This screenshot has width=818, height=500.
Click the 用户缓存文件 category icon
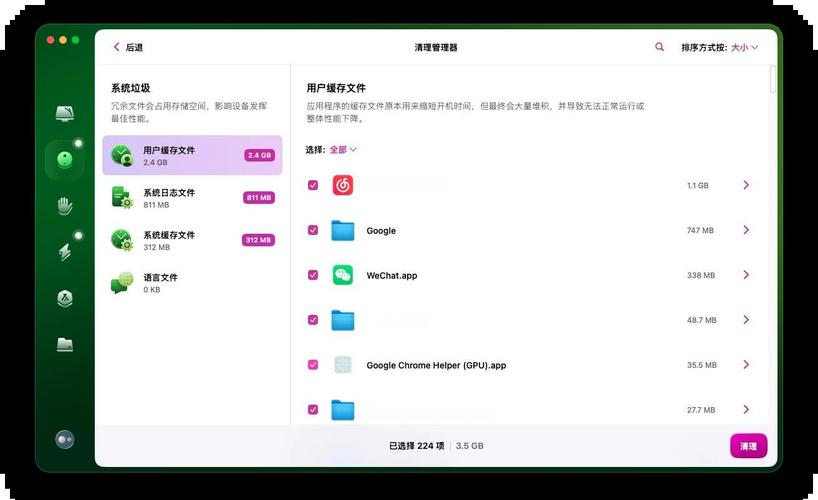click(122, 155)
